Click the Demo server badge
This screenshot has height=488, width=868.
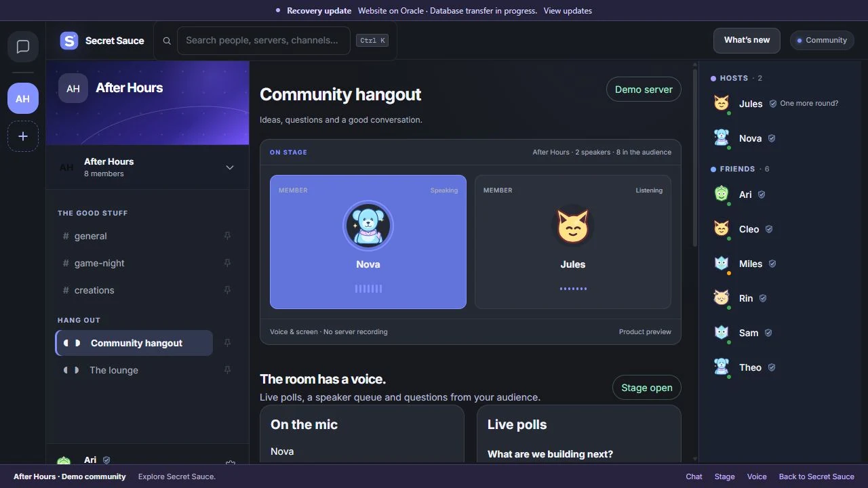coord(644,89)
